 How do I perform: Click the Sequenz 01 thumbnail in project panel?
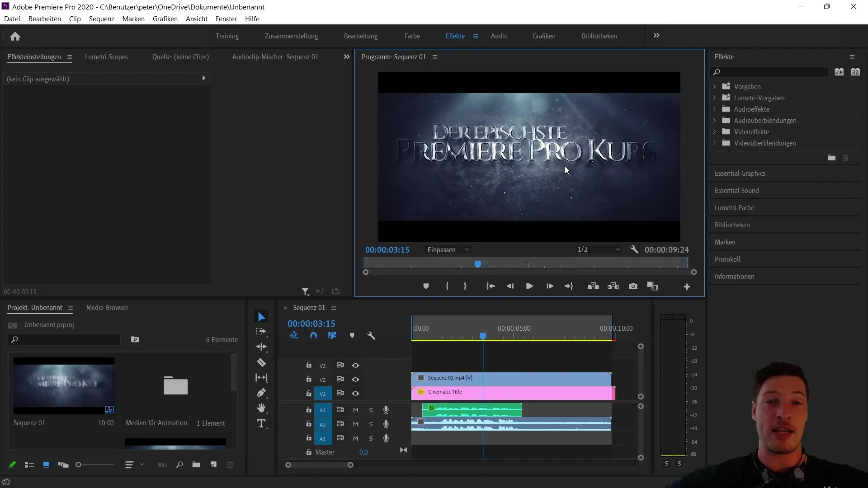(64, 385)
